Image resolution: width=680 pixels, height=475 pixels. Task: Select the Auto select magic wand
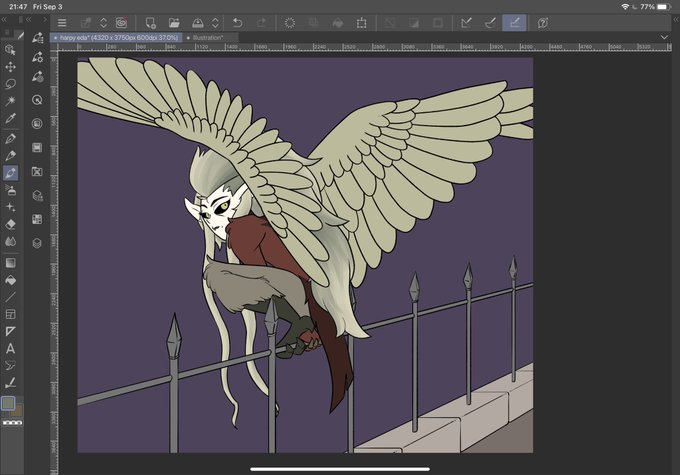[10, 101]
